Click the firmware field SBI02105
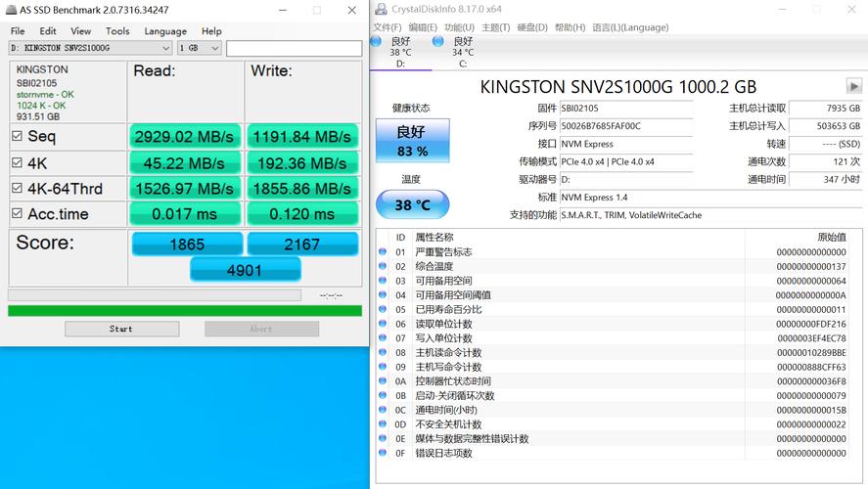Image resolution: width=868 pixels, height=489 pixels. pyautogui.click(x=626, y=109)
